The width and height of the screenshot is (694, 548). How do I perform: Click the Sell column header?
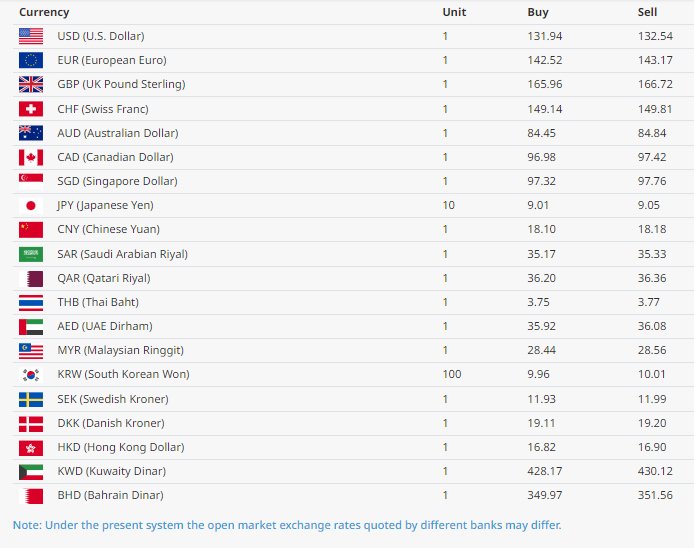(647, 12)
